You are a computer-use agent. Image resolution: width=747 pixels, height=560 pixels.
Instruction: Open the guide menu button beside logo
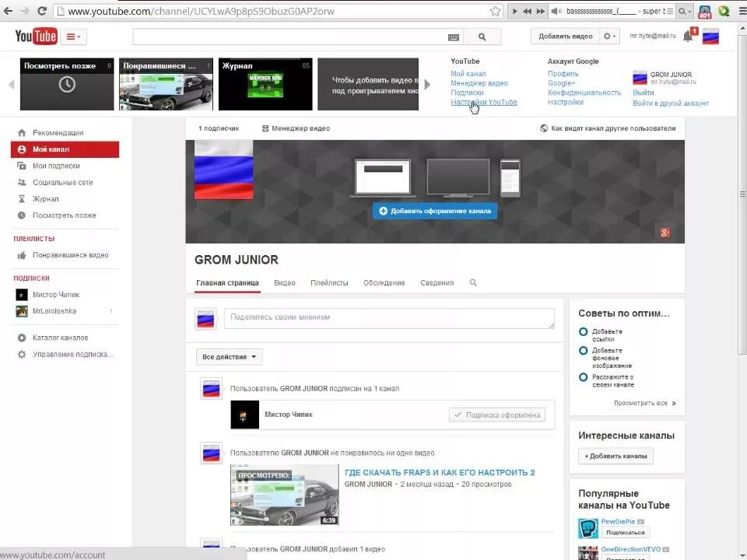(73, 37)
